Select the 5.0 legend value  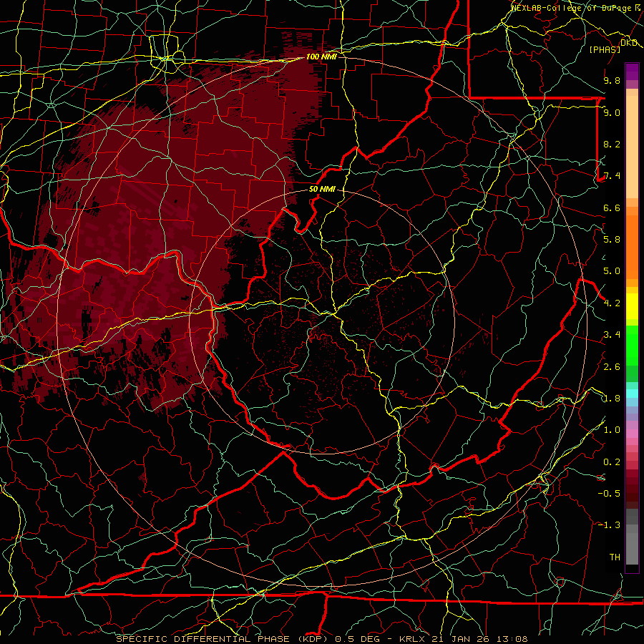pos(612,271)
